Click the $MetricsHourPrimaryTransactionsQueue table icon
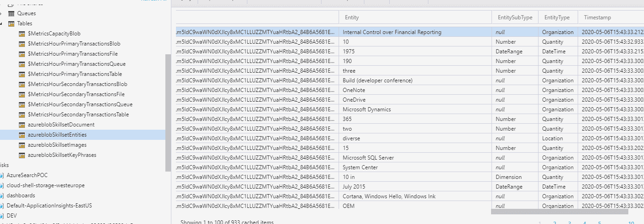 [22, 64]
